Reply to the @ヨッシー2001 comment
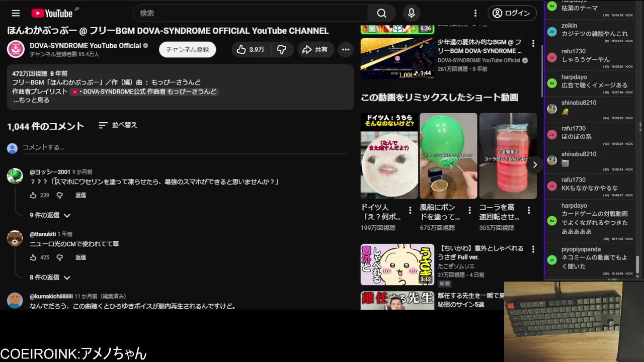This screenshot has height=362, width=644. [80, 195]
